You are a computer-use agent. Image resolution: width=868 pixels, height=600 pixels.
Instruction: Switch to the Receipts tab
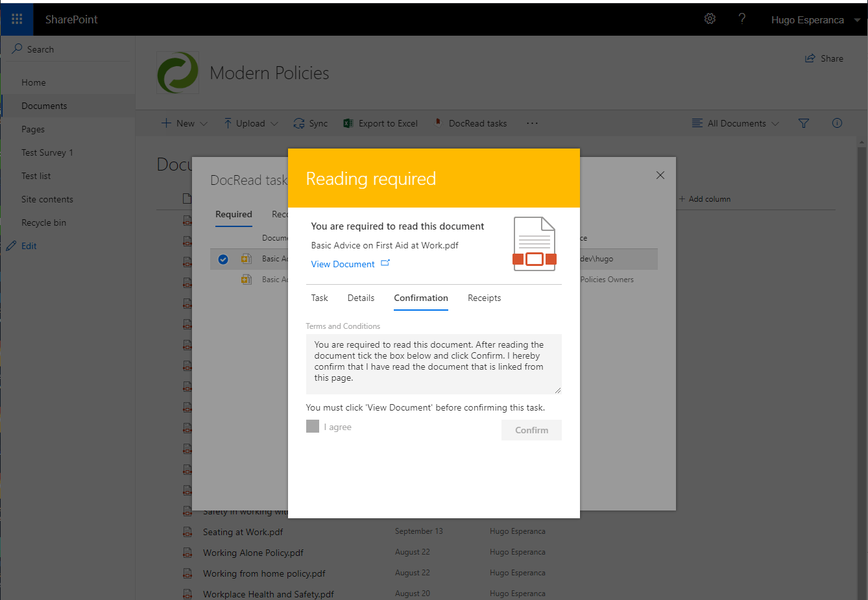point(484,298)
